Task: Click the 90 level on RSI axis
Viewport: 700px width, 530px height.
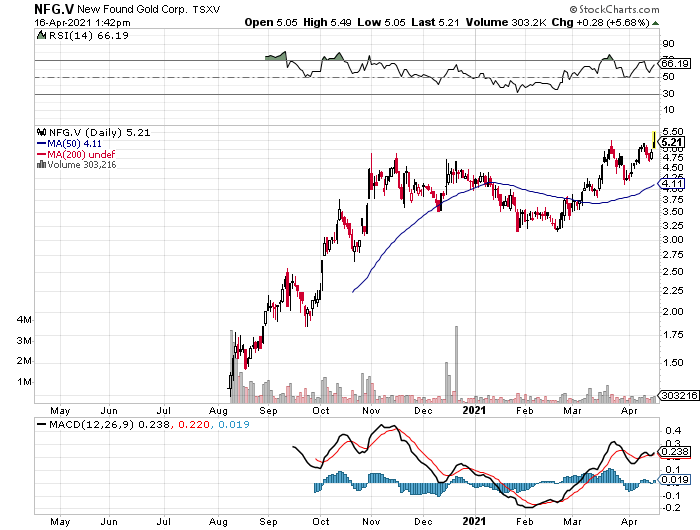Action: (668, 44)
